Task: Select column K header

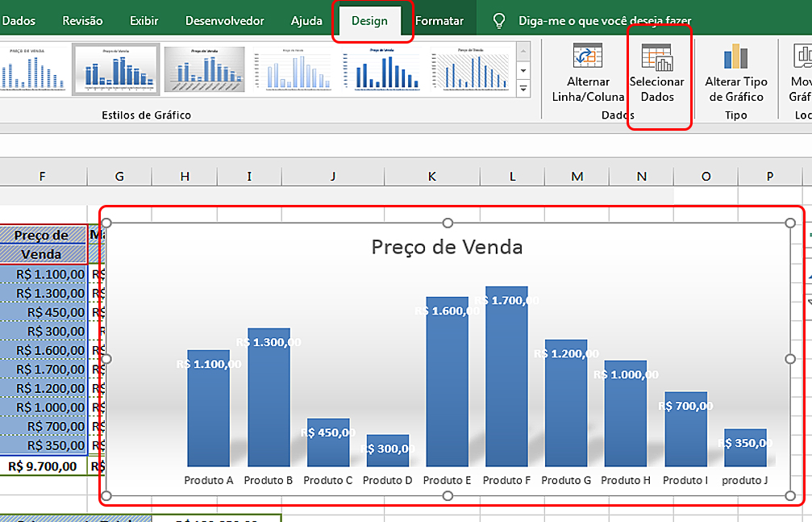Action: point(432,176)
